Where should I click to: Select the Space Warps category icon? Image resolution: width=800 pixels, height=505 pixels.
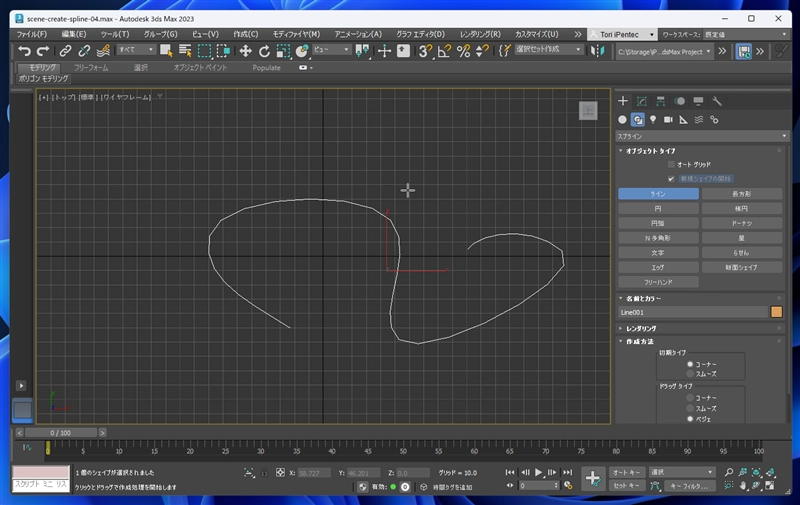(x=699, y=119)
